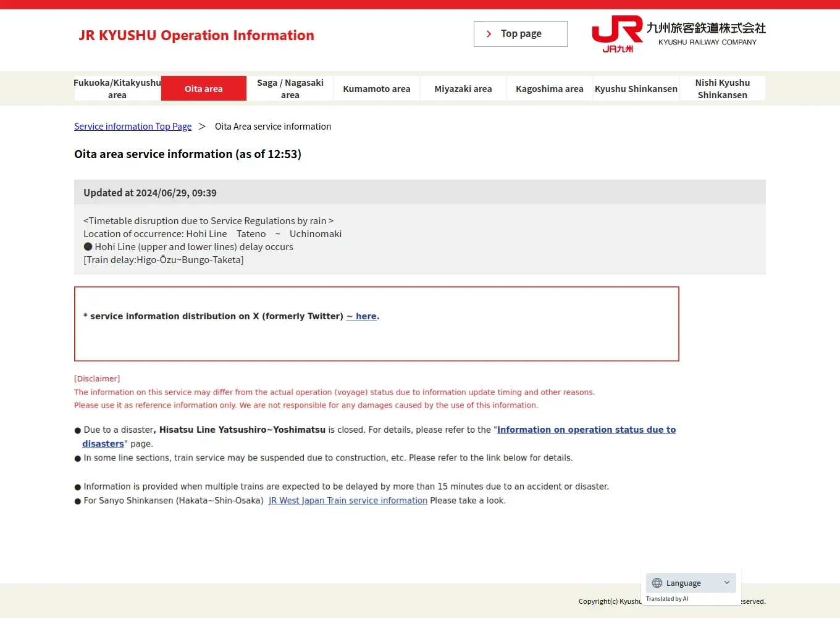
Task: Click the Oita area service information heading
Action: (188, 154)
